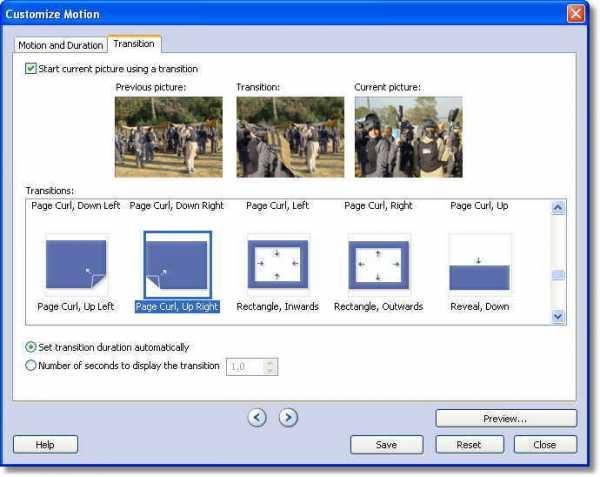The image size is (600, 477).
Task: Click the seconds spinner arrows
Action: tap(269, 367)
